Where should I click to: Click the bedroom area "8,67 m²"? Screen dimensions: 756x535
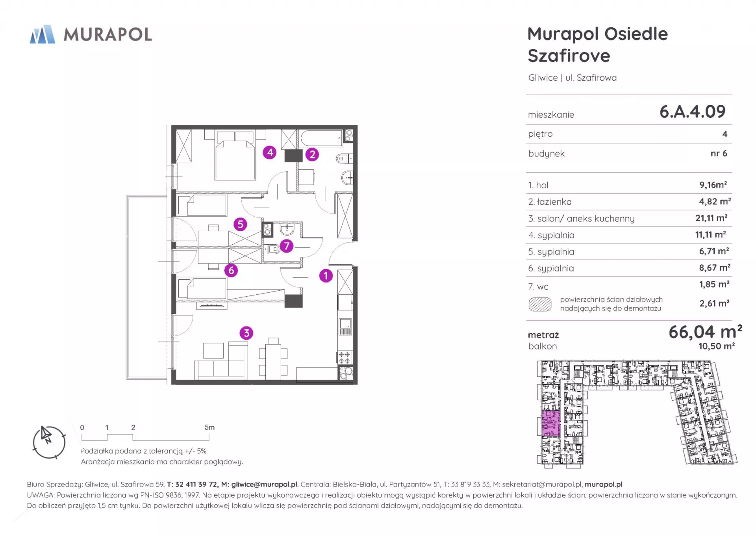(x=715, y=267)
